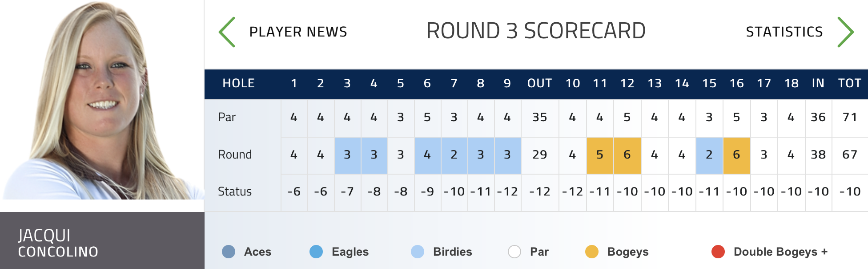Click the green left arrow chevron
The width and height of the screenshot is (868, 269).
click(x=227, y=32)
